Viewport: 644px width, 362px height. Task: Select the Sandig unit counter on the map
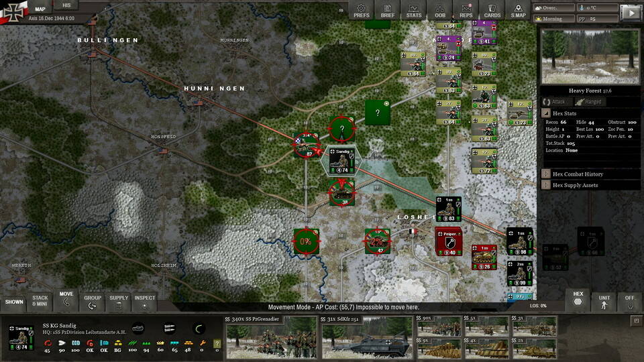point(341,160)
